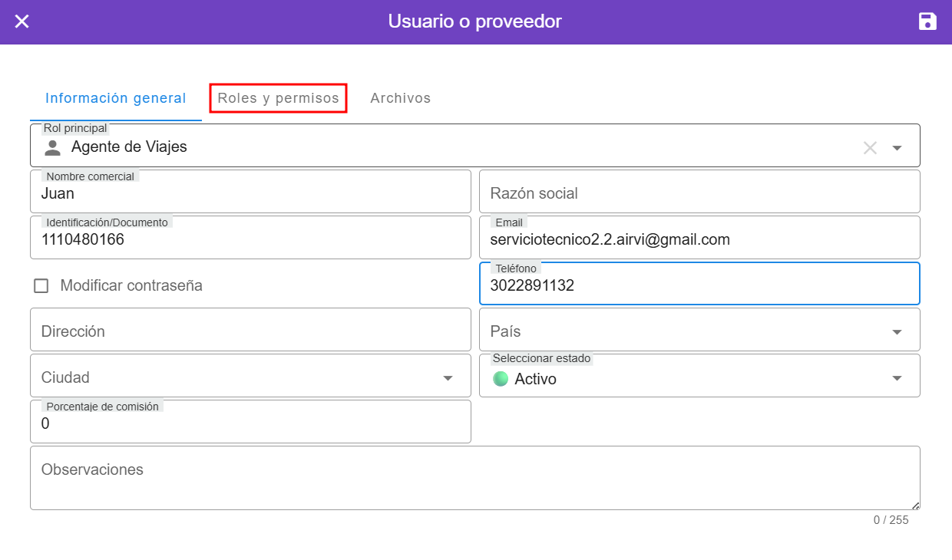Screen dimensions: 952x560
Task: Open the Ciudad dropdown list
Action: [x=448, y=378]
